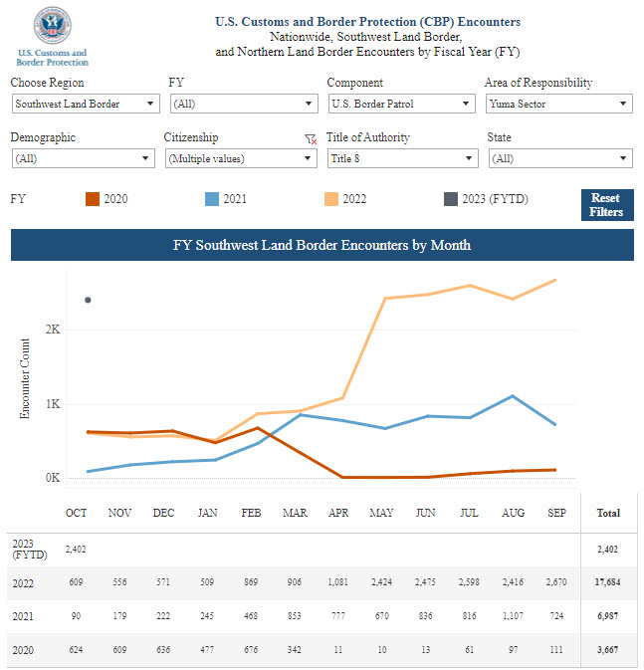Expand the FY dropdown showing (All)
This screenshot has width=644, height=670.
[243, 104]
